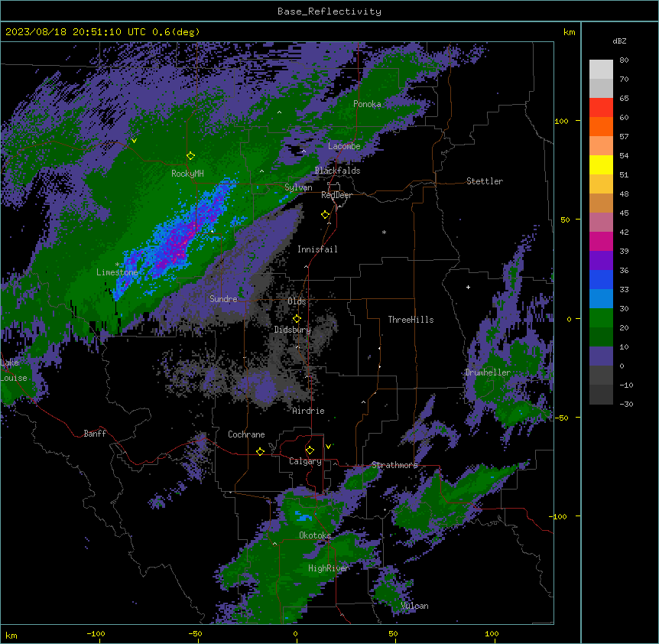Click the 0.6(deg) elevation angle label
Viewport: 659px width, 644px height.
click(x=176, y=32)
